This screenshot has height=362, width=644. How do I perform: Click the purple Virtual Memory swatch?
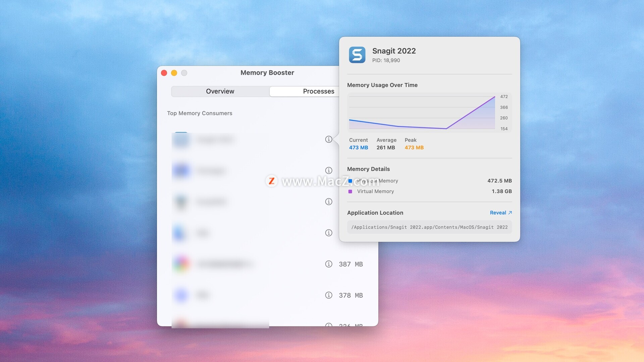(350, 191)
